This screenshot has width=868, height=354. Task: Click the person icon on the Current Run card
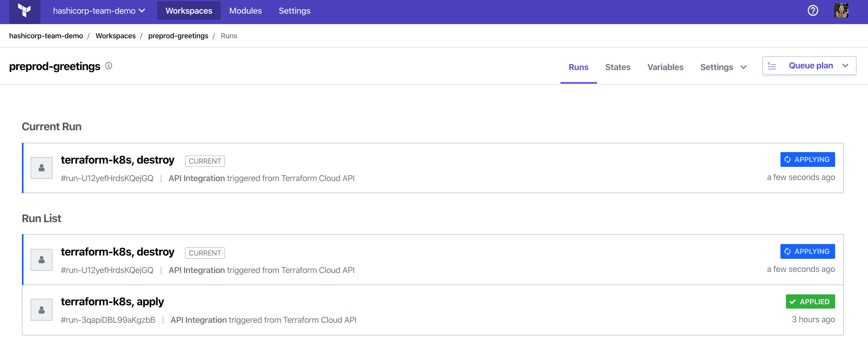click(41, 167)
